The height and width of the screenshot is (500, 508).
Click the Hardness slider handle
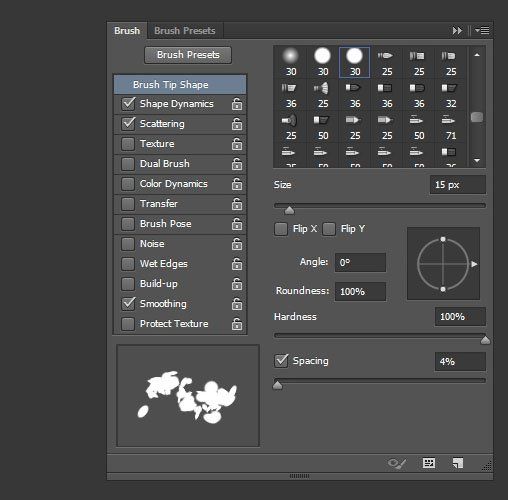485,340
